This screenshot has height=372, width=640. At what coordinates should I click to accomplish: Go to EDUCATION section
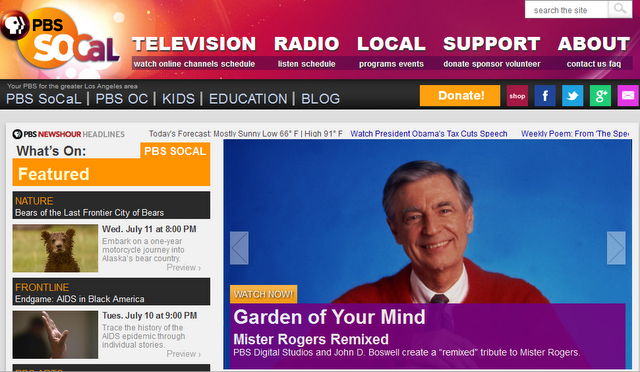(248, 99)
